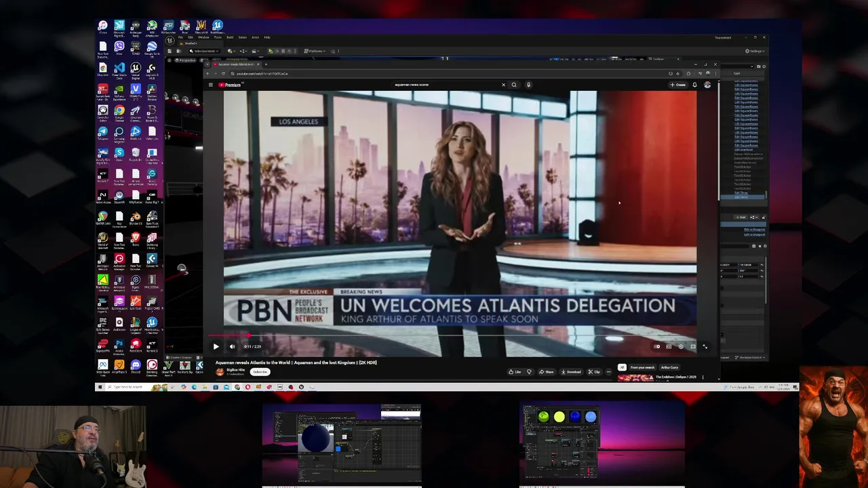Run YouTube search with magnifier button
Viewport: 868px width, 488px height.
pyautogui.click(x=514, y=85)
